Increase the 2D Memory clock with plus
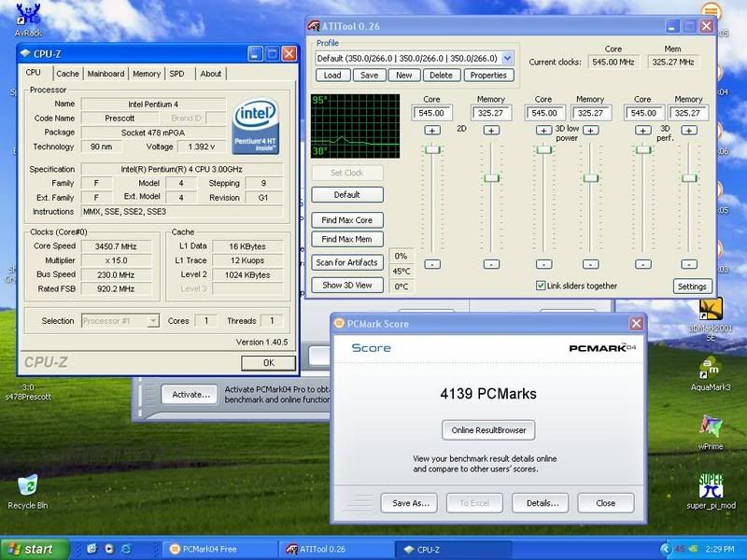The image size is (747, 560). [491, 130]
